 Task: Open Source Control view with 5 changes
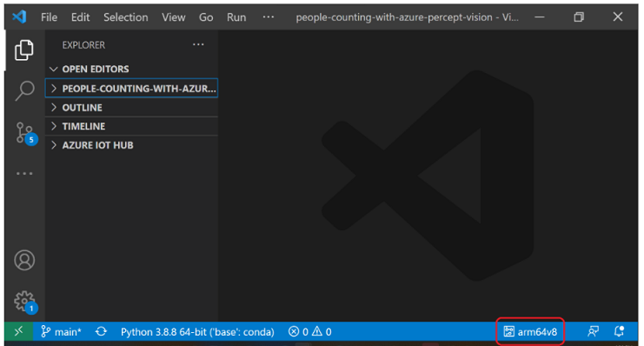[26, 133]
